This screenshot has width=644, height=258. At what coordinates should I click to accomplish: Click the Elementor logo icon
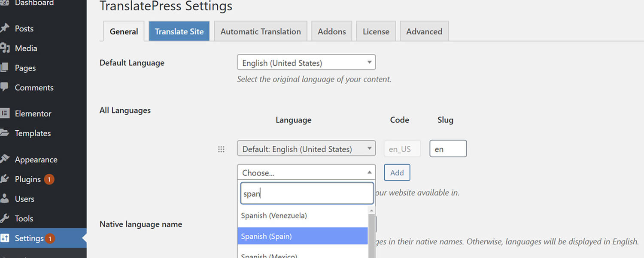point(4,114)
